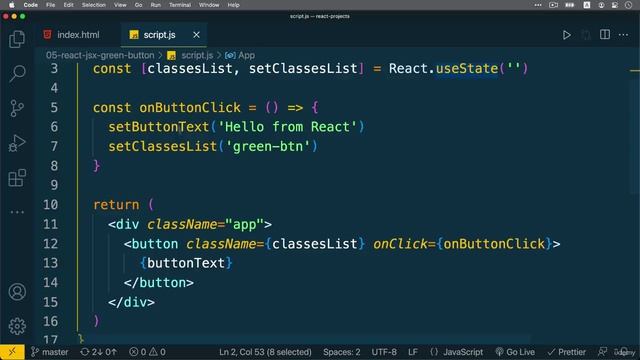Open the Go menu
Viewport: 640px width, 360px height.
coord(138,5)
